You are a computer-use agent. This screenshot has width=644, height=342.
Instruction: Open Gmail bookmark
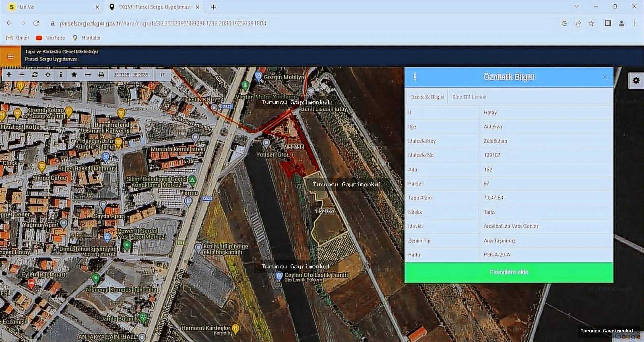[18, 38]
